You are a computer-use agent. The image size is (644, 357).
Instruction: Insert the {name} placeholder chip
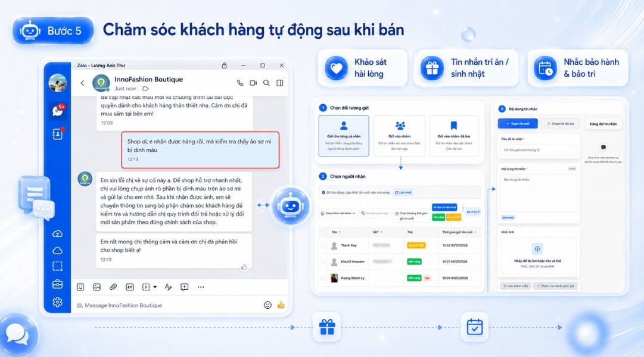pyautogui.click(x=508, y=218)
